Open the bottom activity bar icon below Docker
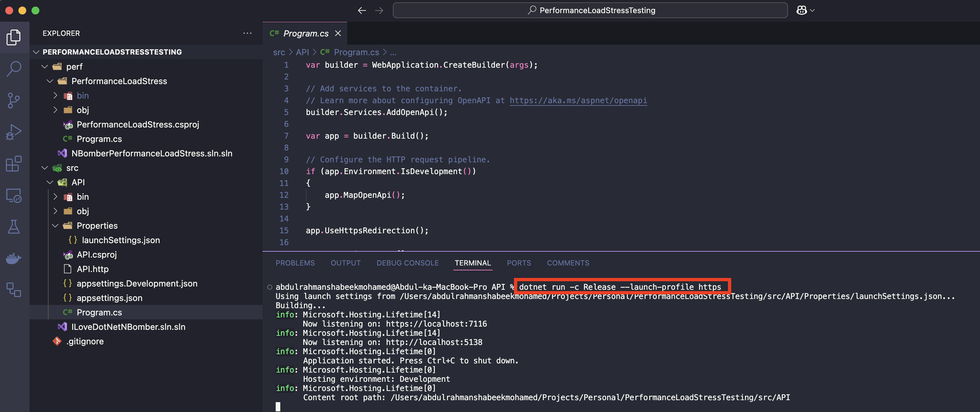 [14, 290]
